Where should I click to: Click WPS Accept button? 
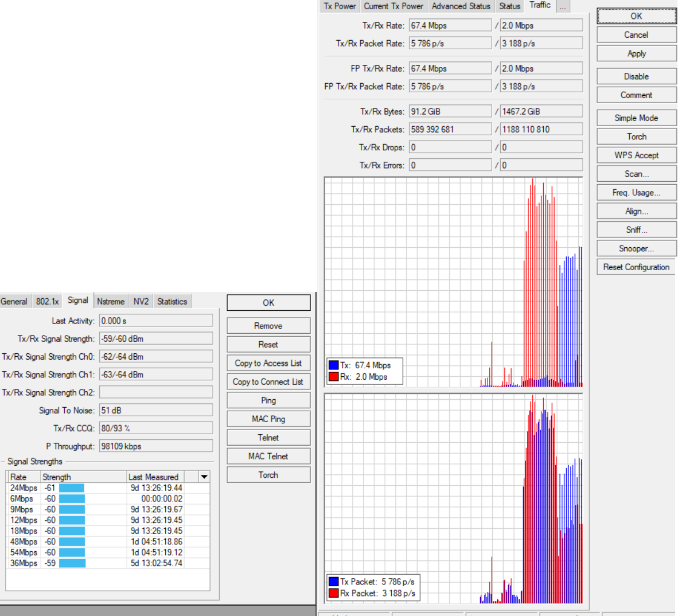[x=636, y=155]
